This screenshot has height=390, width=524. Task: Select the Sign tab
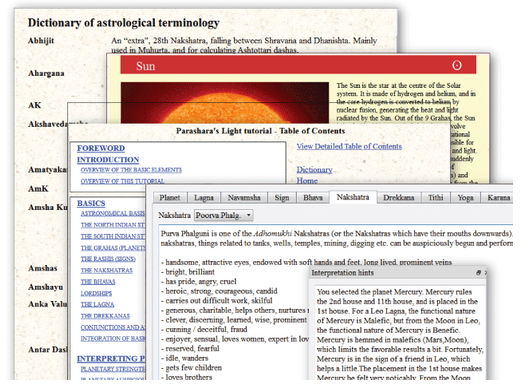point(282,198)
